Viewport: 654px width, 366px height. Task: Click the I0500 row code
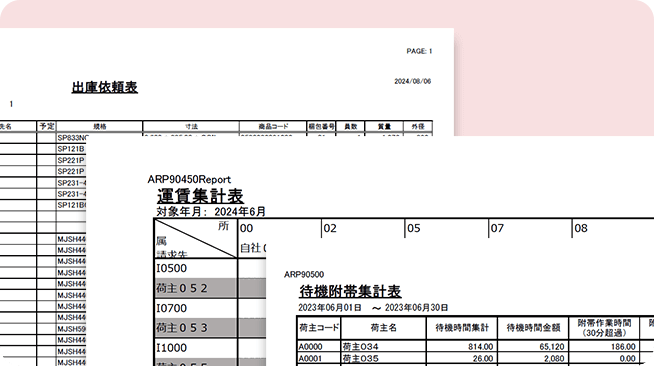(x=171, y=268)
